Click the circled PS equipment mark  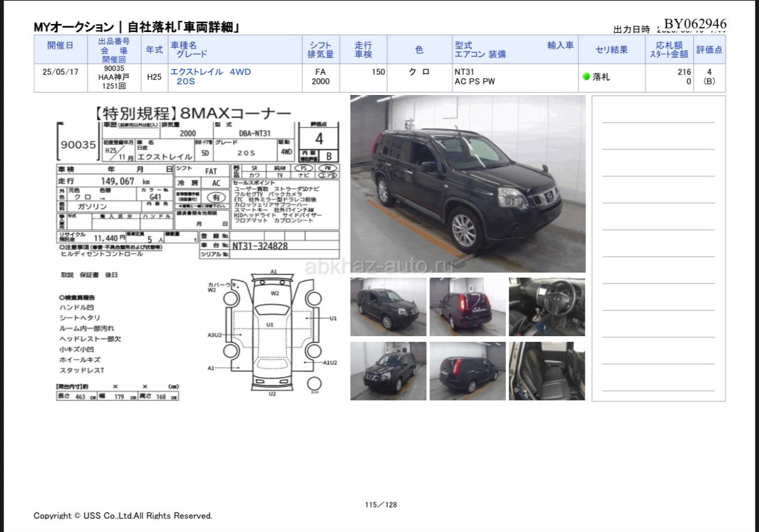point(304,169)
